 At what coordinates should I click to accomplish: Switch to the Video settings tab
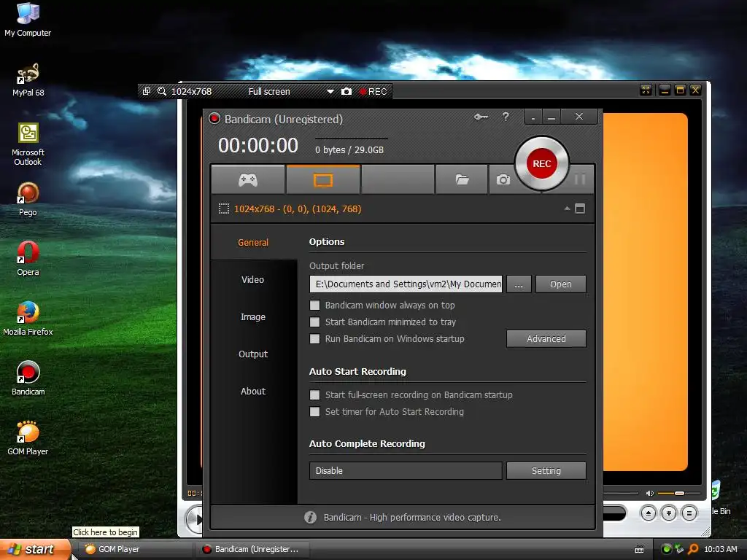pos(253,279)
